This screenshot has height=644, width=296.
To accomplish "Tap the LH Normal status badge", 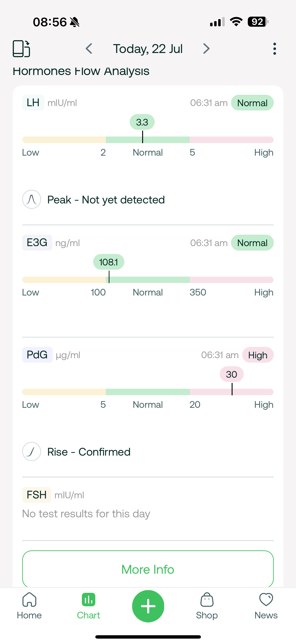I will click(x=252, y=103).
